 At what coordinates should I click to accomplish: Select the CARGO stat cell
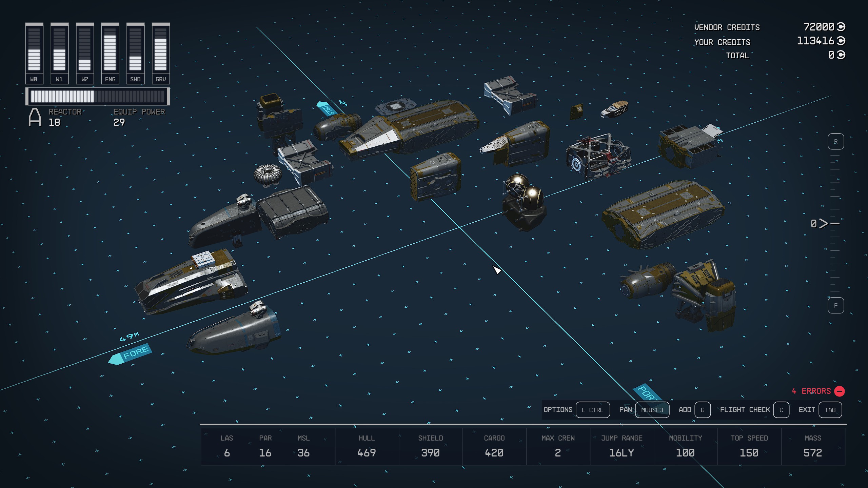pos(494,446)
